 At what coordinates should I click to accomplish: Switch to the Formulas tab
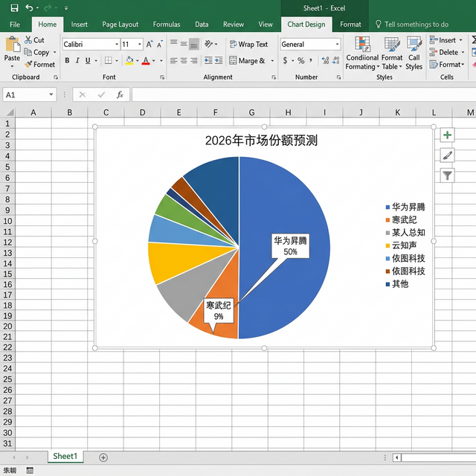167,25
